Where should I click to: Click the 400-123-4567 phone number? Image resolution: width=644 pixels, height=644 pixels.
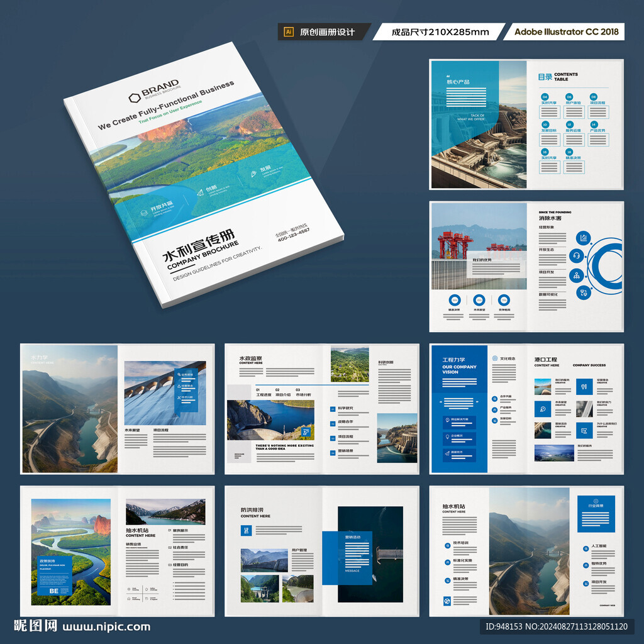[293, 235]
